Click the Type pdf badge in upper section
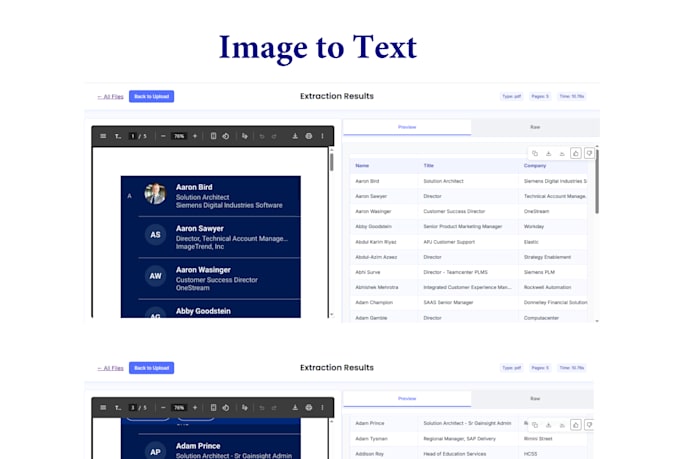680x459 pixels. 511,96
